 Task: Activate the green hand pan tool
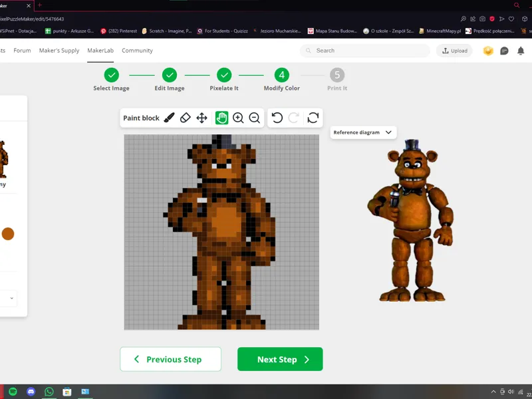[x=221, y=118]
